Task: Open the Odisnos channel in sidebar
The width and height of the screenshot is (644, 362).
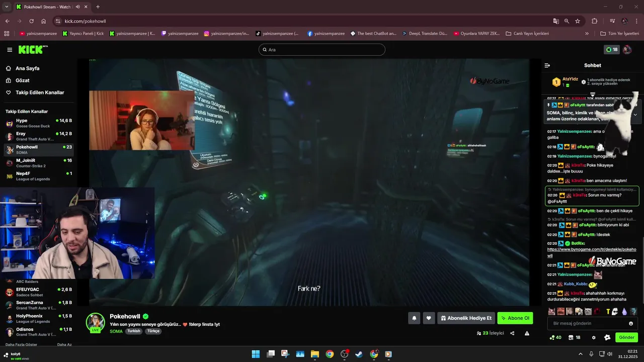Action: tap(39, 332)
